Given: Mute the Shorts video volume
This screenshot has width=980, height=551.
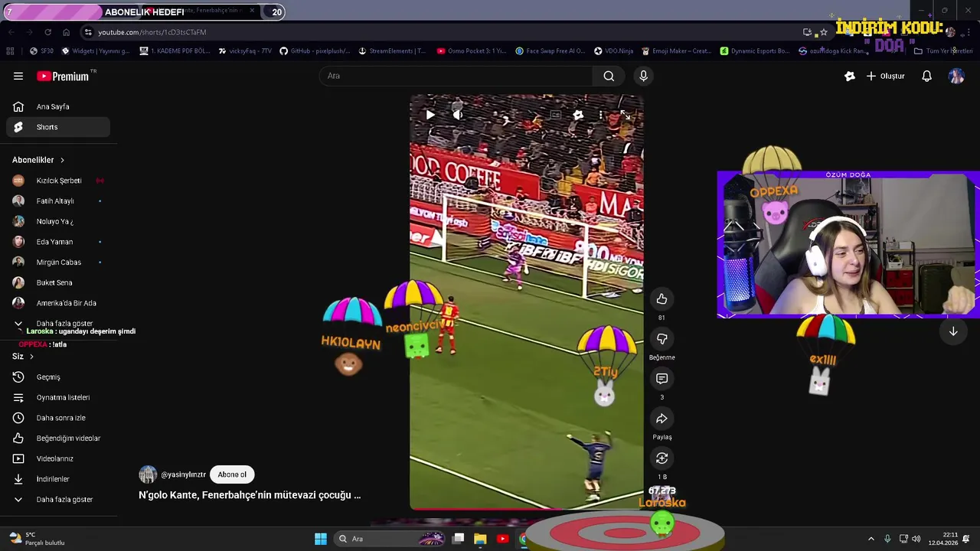Looking at the screenshot, I should tap(457, 115).
